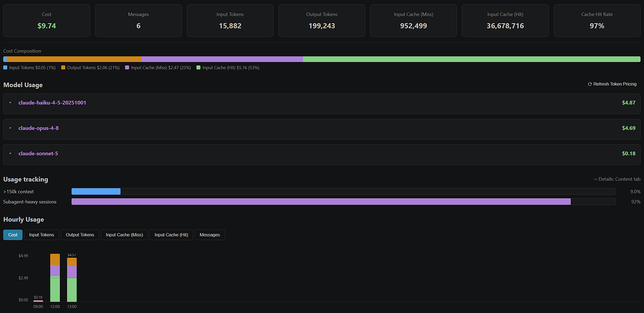
Task: Click the Cache Hit Rate value 97%
Action: (597, 26)
